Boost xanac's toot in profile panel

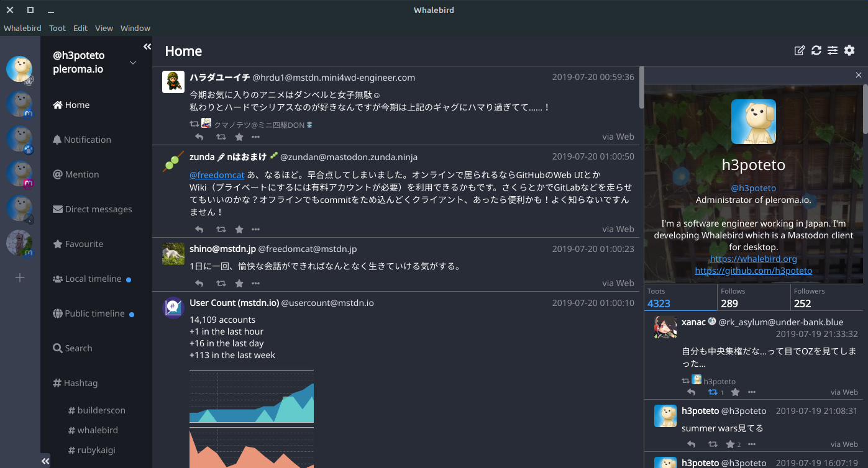713,392
